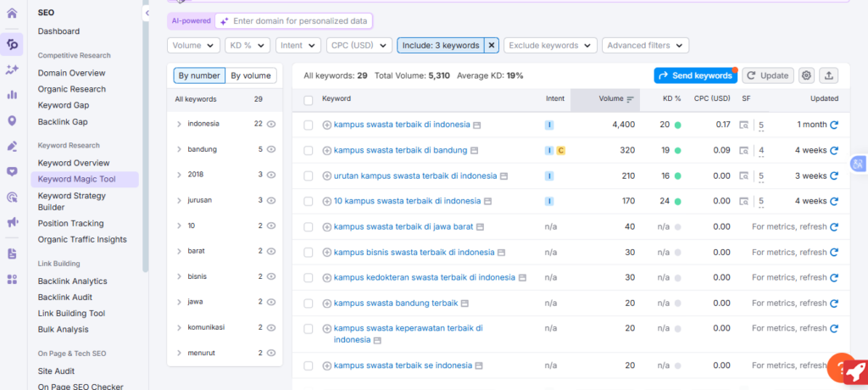Open Keyword Overview in sidebar
Viewport: 868px width, 390px height.
[74, 163]
